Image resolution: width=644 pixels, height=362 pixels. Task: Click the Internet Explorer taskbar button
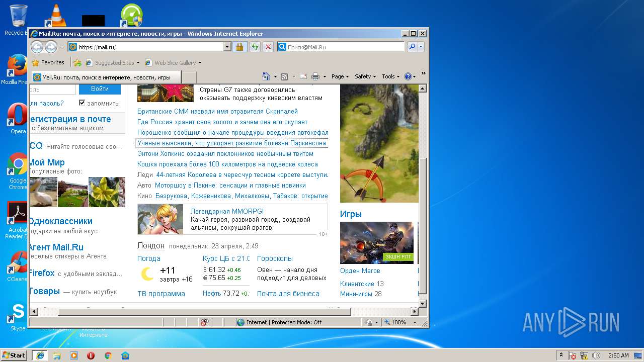point(40,355)
